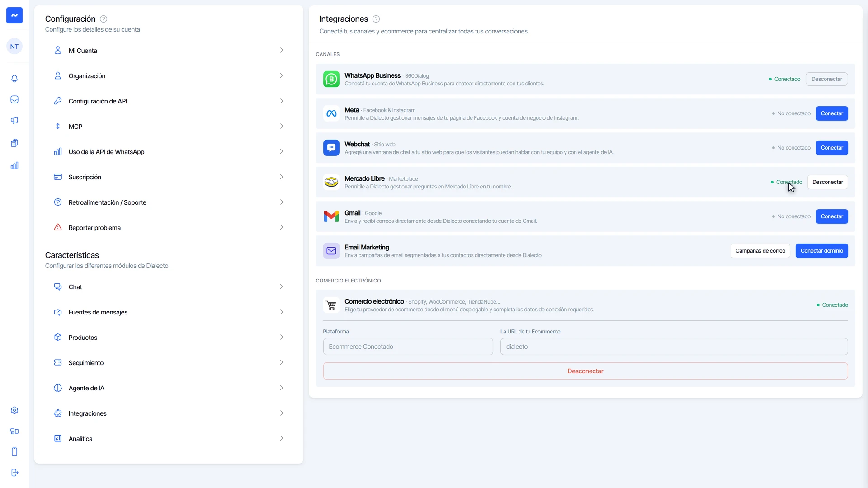Click the shopping cart ecommerce icon
Viewport: 868px width, 488px height.
pyautogui.click(x=331, y=305)
